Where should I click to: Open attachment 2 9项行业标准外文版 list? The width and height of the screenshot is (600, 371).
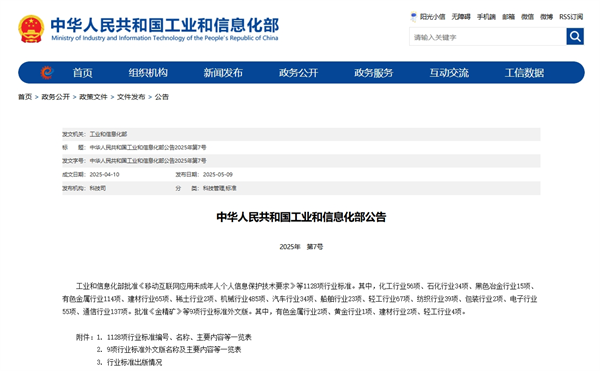pyautogui.click(x=174, y=350)
